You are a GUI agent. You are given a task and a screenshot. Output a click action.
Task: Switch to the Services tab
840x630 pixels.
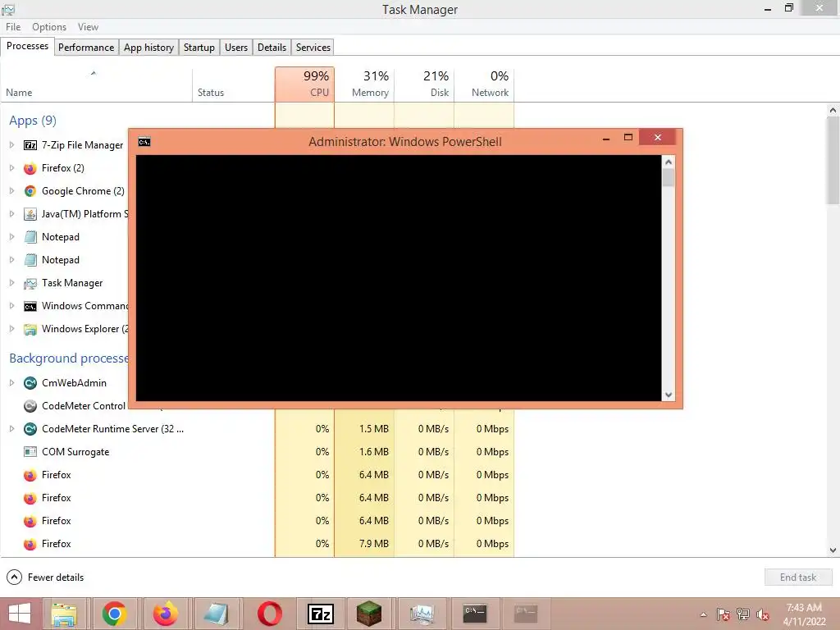(313, 47)
